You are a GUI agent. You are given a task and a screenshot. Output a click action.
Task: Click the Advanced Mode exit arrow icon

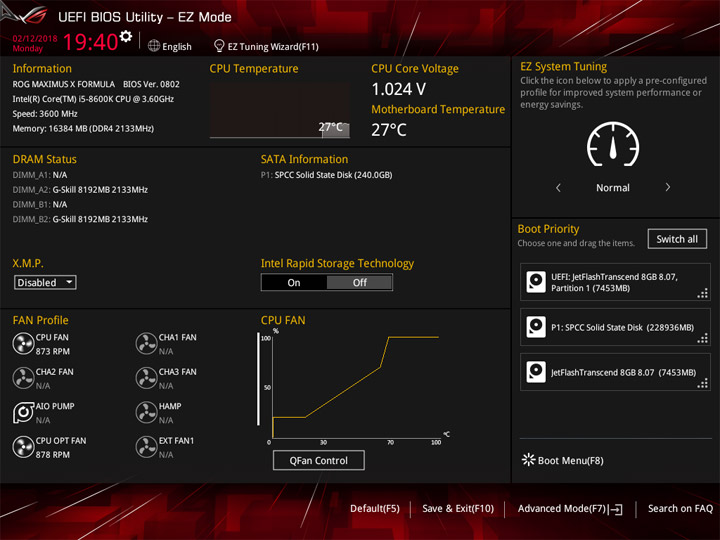pyautogui.click(x=616, y=509)
